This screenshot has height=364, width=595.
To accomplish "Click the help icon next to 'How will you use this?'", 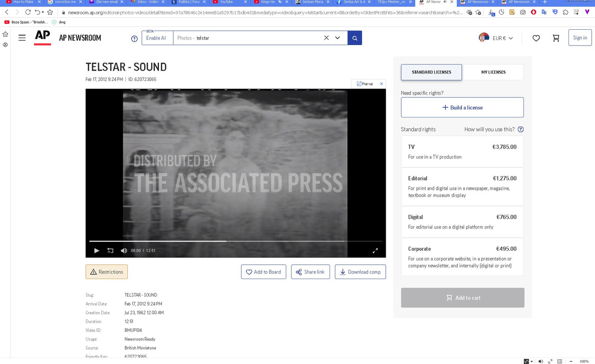I will click(x=521, y=129).
